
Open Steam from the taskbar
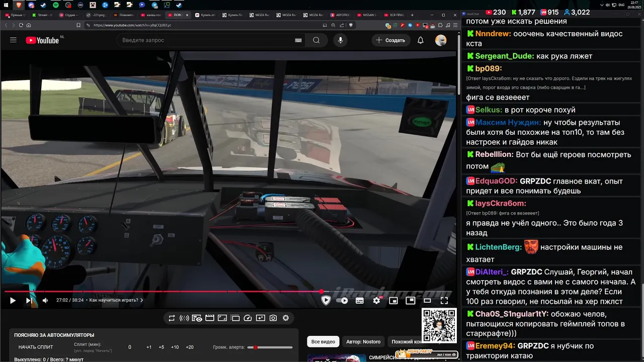[43, 5]
